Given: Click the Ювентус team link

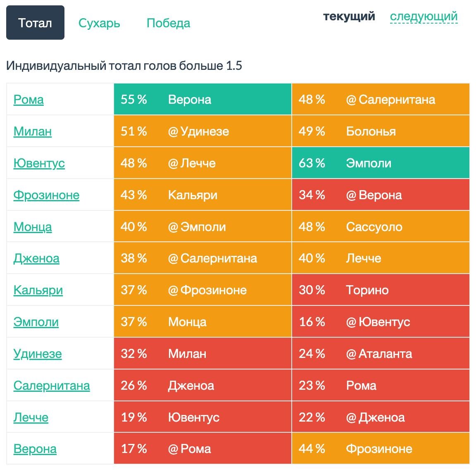Looking at the screenshot, I should coord(39,163).
